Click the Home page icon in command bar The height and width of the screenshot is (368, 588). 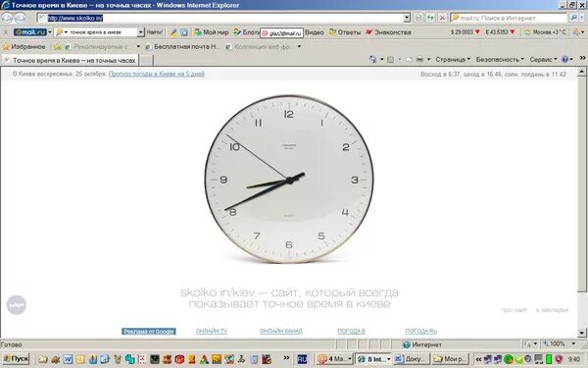(x=372, y=59)
